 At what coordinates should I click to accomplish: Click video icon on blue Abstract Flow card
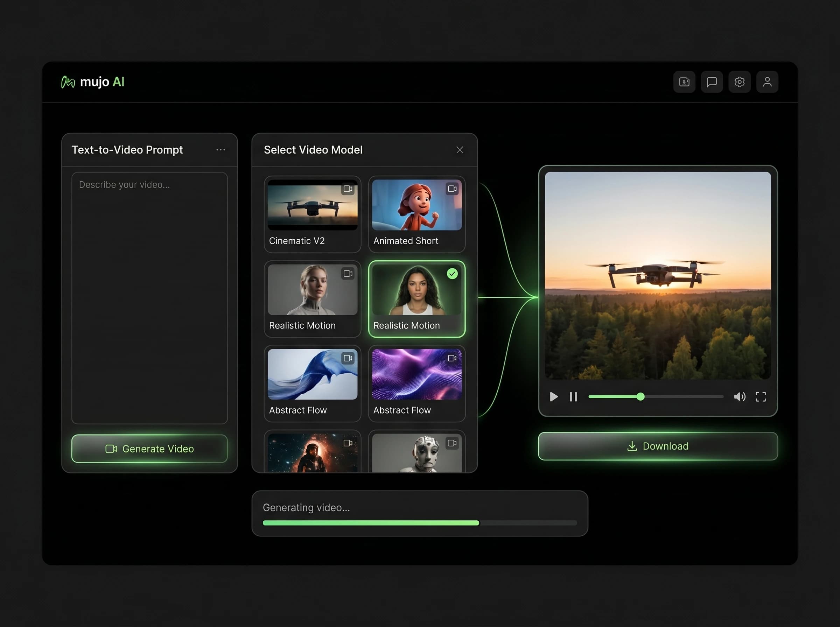coord(348,358)
